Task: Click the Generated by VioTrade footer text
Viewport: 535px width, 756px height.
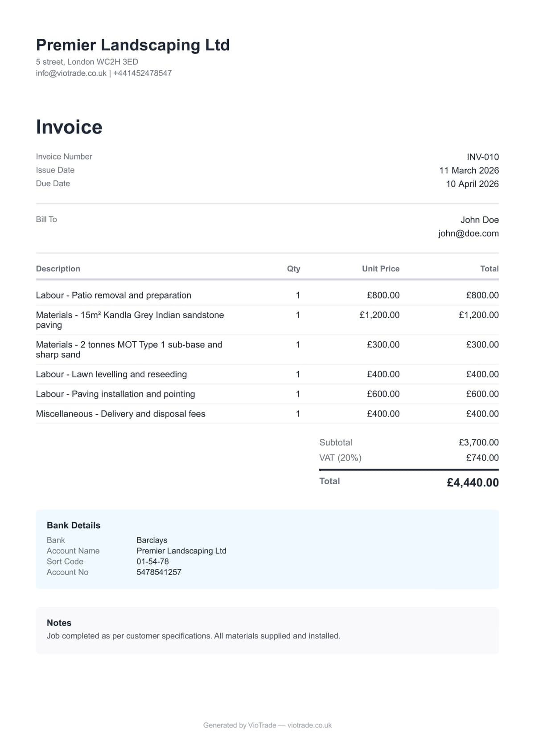Action: coord(267,725)
